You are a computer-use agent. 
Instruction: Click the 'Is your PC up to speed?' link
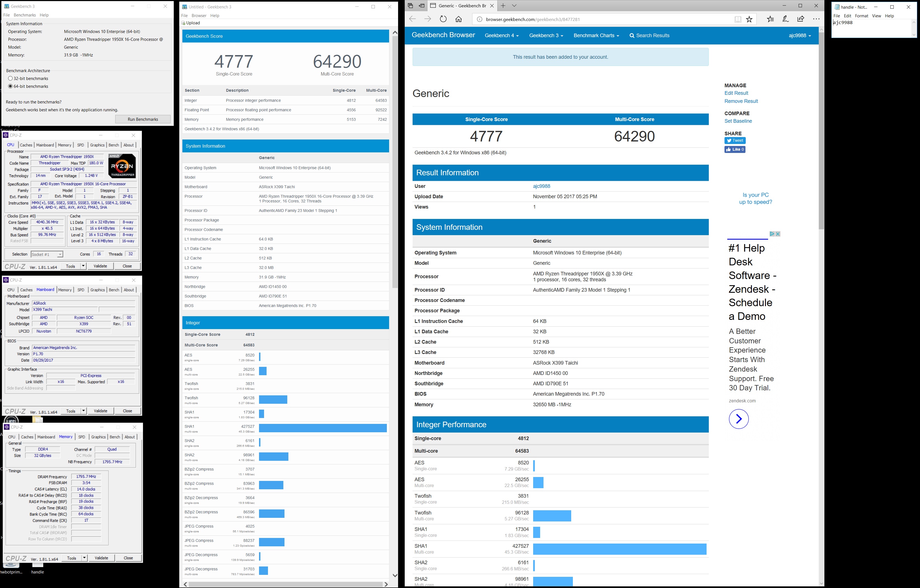pyautogui.click(x=755, y=199)
